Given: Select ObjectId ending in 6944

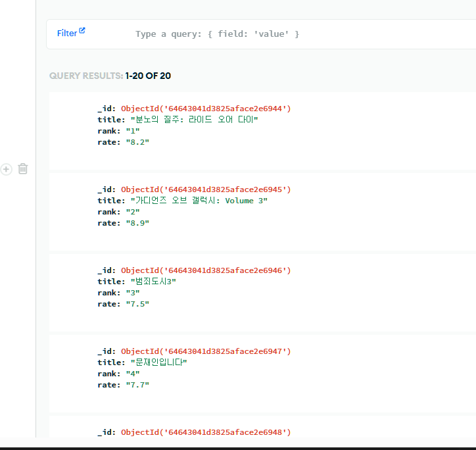Looking at the screenshot, I should click(206, 109).
